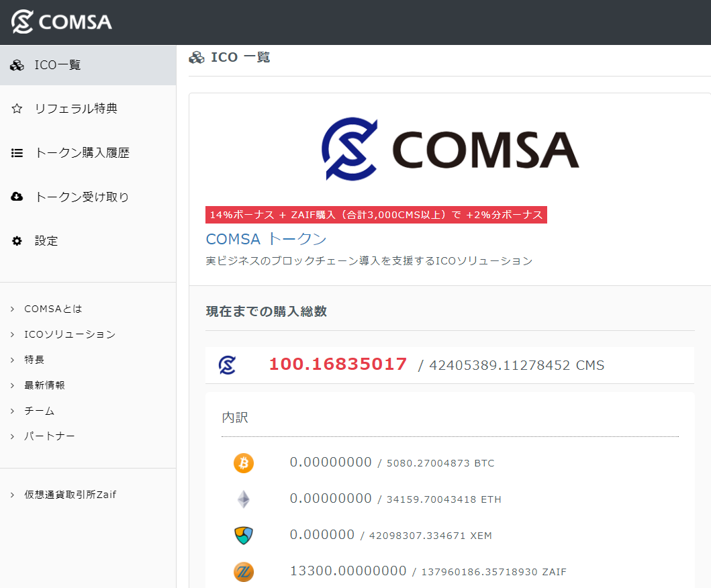This screenshot has width=711, height=588.
Task: Select the list icon beside トークン購入履歴
Action: pos(17,152)
